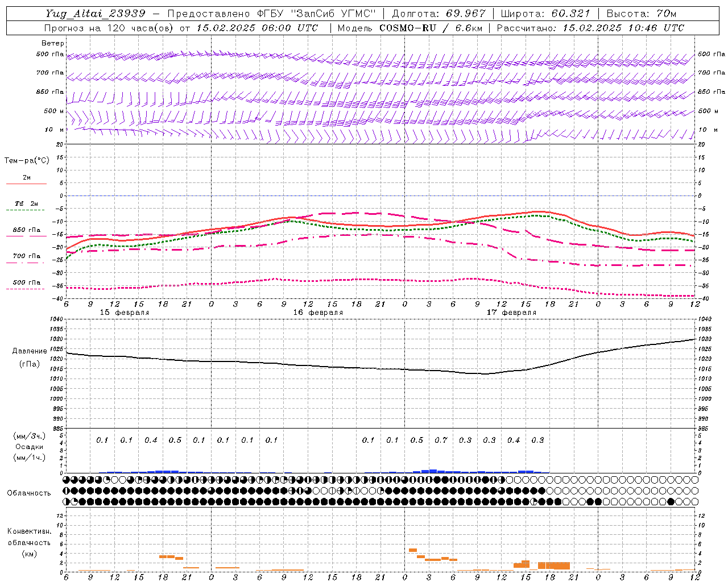
Task: Select the Td 2м dew point legend entry
Action: pos(27,203)
